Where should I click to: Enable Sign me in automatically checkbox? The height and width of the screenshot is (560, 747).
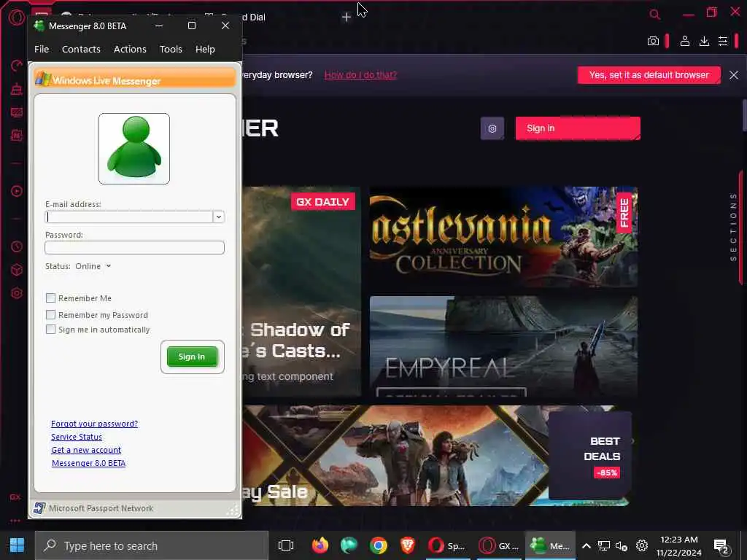(x=50, y=330)
